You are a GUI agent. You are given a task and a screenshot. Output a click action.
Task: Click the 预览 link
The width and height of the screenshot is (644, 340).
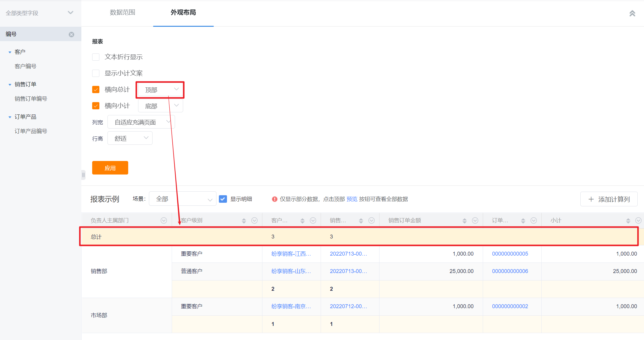[352, 199]
